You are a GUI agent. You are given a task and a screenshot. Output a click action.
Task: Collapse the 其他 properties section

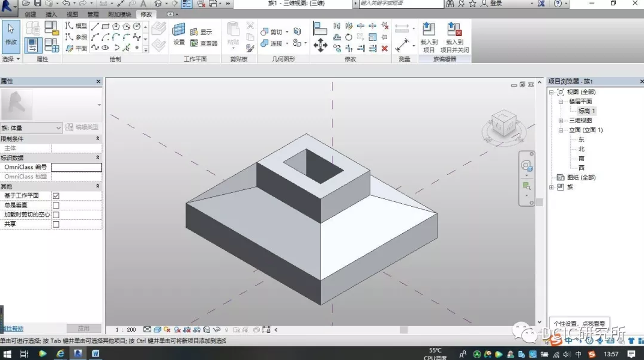point(98,186)
